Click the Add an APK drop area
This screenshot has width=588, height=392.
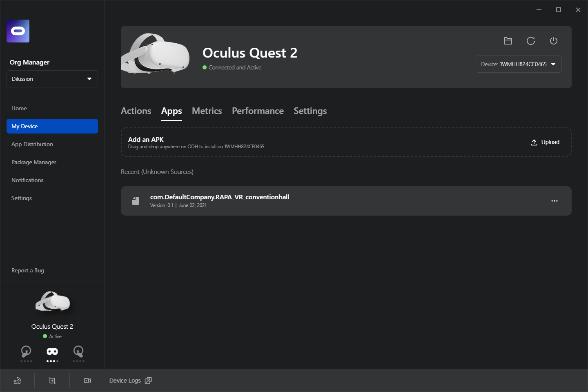[x=346, y=142]
